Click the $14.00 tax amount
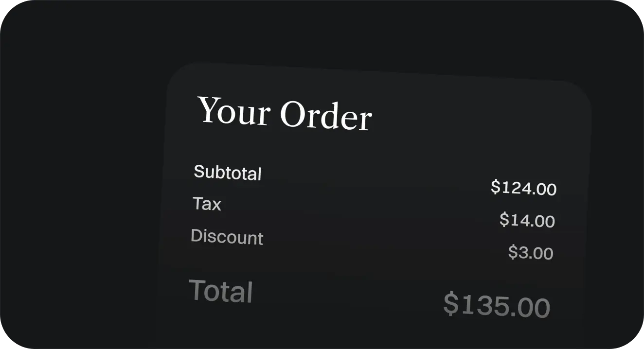The width and height of the screenshot is (644, 349). (x=527, y=220)
